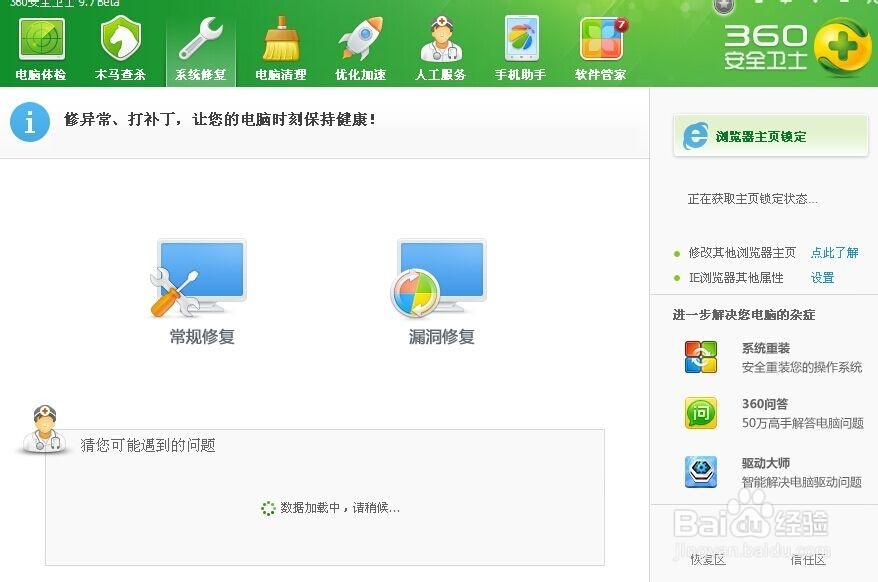
Task: Open 手机助手 phone assistant icon
Action: pyautogui.click(x=521, y=38)
